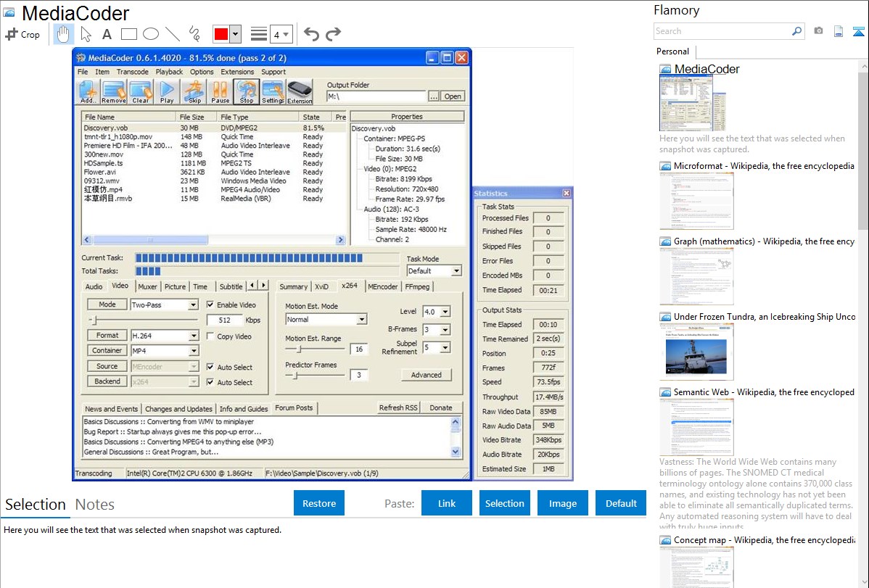Viewport: 869px width, 588px height.
Task: Click the Skip toolbar icon
Action: point(194,92)
